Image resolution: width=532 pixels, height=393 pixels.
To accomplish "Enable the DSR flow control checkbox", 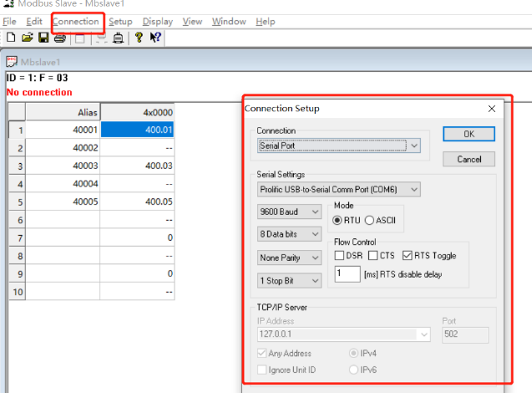I will coord(340,255).
